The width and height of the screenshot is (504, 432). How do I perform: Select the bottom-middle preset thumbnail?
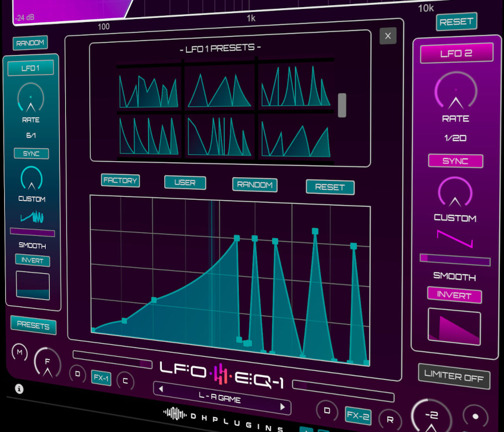click(219, 136)
